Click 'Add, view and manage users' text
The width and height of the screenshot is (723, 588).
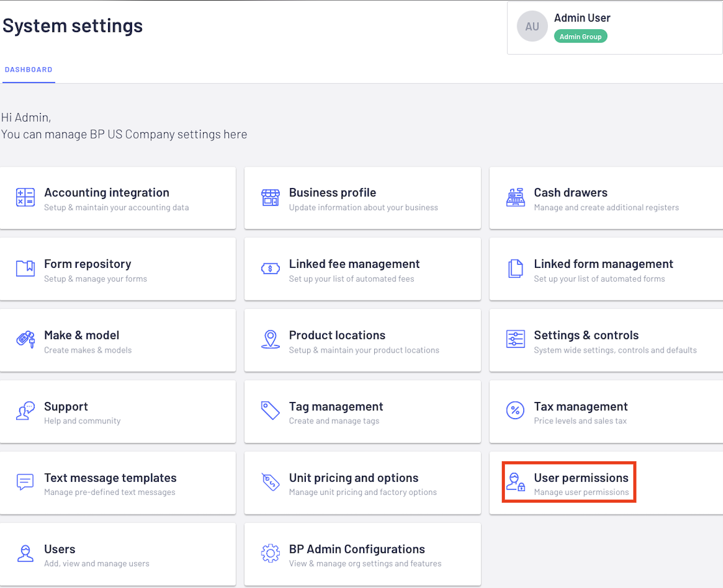97,563
